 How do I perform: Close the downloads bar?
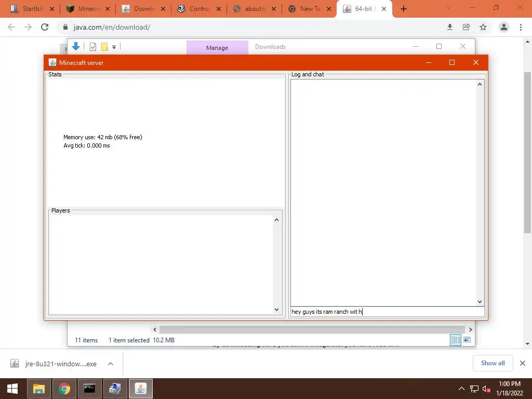tap(523, 363)
